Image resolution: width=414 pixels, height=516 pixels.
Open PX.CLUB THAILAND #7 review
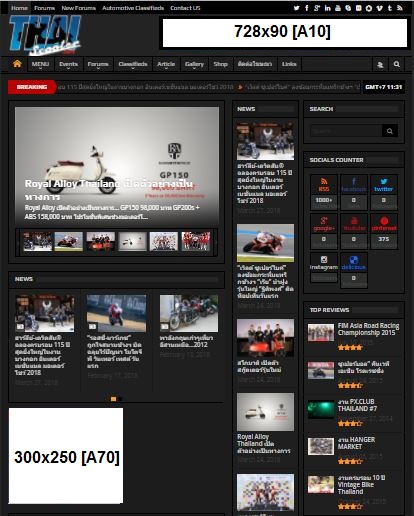pos(357,405)
